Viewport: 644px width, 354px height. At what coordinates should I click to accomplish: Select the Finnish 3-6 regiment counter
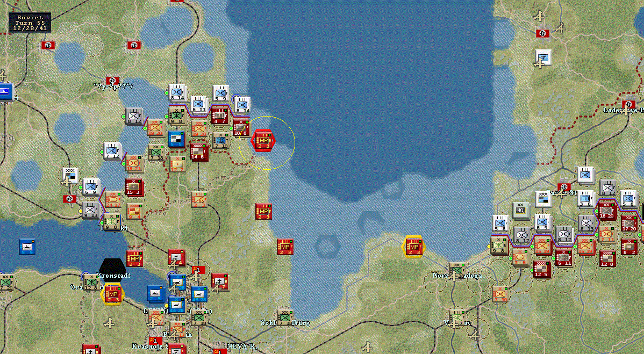click(x=586, y=199)
